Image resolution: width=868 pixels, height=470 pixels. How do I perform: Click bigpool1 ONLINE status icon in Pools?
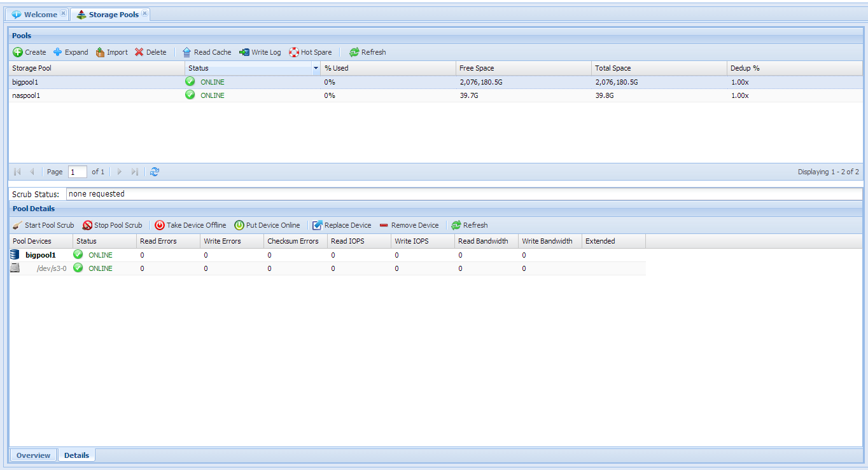190,81
